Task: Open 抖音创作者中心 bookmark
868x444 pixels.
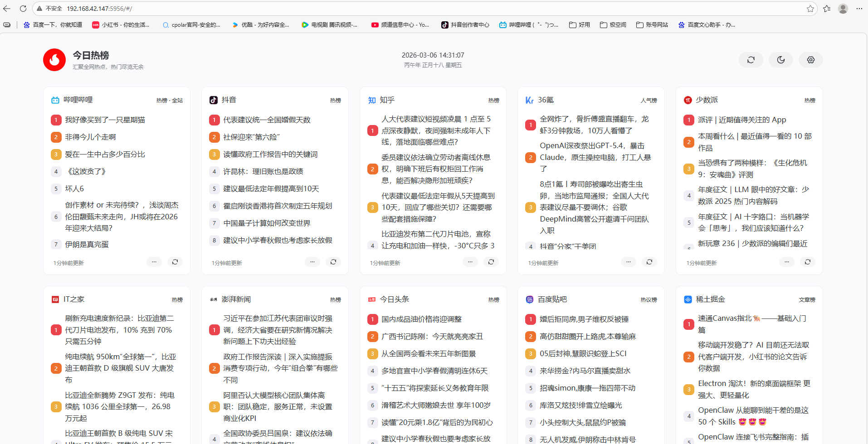Action: pyautogui.click(x=465, y=25)
